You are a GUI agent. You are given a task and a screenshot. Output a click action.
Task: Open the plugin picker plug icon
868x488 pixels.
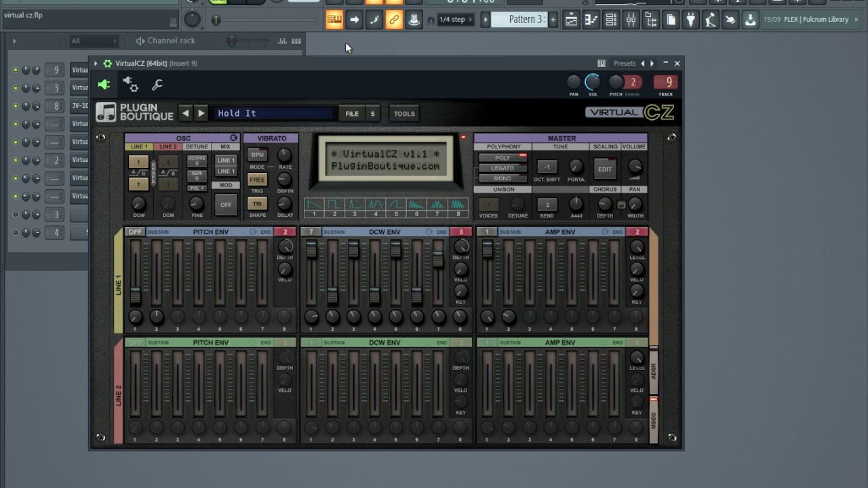pos(690,20)
